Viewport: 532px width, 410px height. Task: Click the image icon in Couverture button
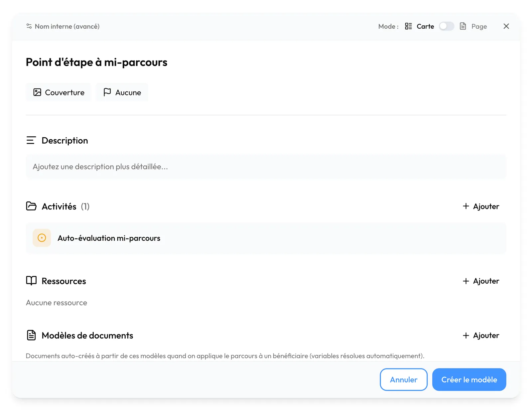[37, 92]
